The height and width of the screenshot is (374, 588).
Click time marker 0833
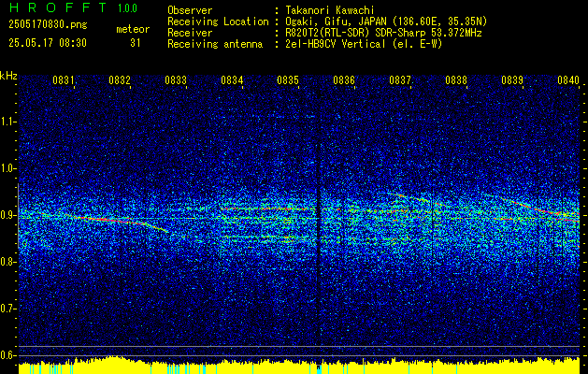pyautogui.click(x=176, y=79)
